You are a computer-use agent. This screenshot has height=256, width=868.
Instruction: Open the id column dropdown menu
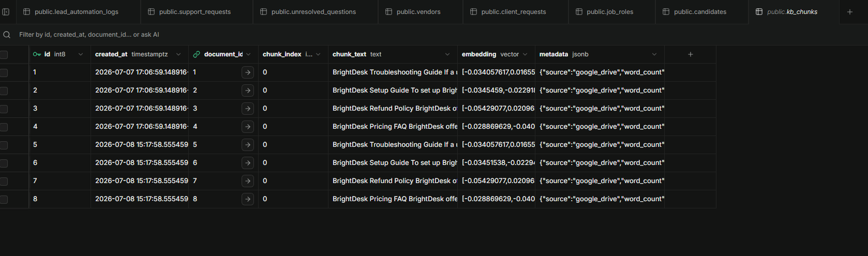coord(81,54)
